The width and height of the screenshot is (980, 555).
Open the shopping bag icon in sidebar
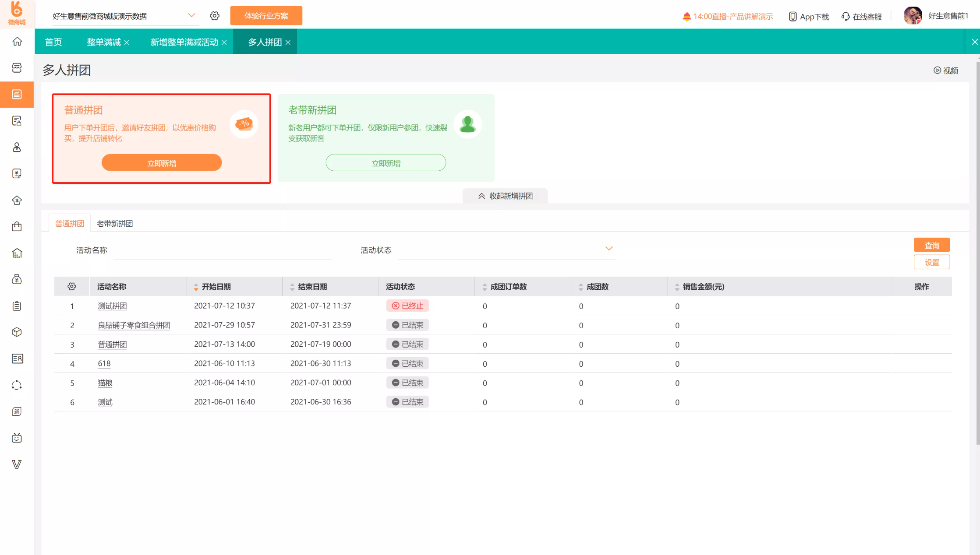point(17,227)
